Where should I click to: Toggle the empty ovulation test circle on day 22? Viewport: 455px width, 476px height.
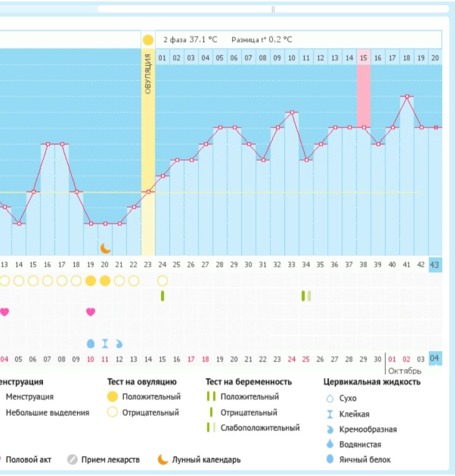coord(134,281)
